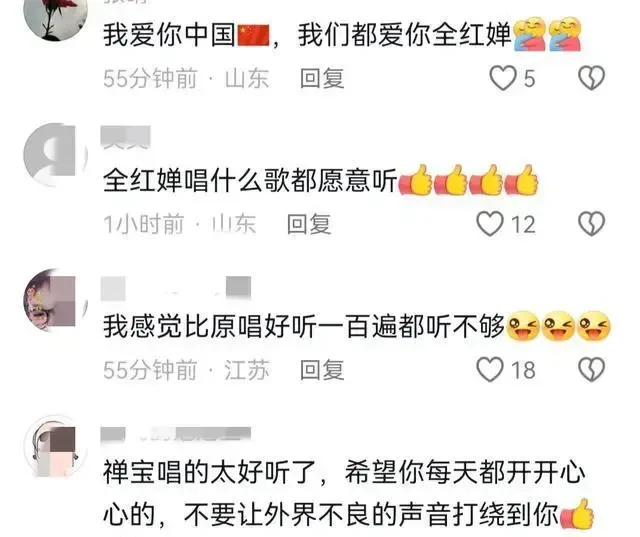
Task: Reply to comment posted 1小时前 from 山东
Action: 309,224
